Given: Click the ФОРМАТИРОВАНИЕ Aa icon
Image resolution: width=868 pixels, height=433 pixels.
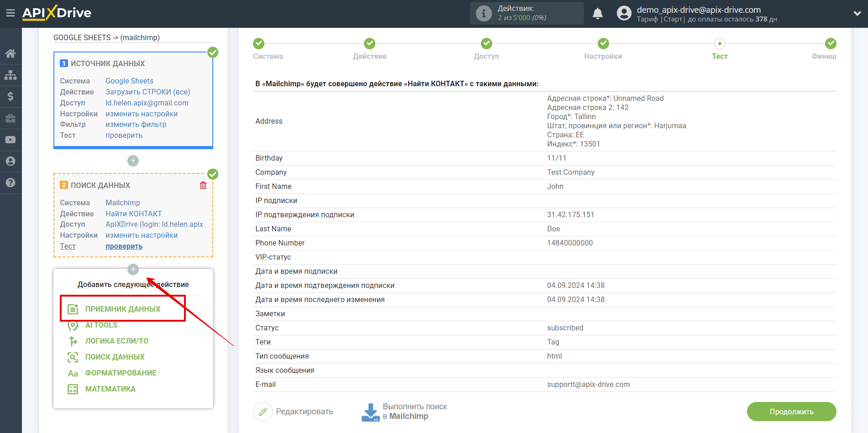Looking at the screenshot, I should pos(73,373).
